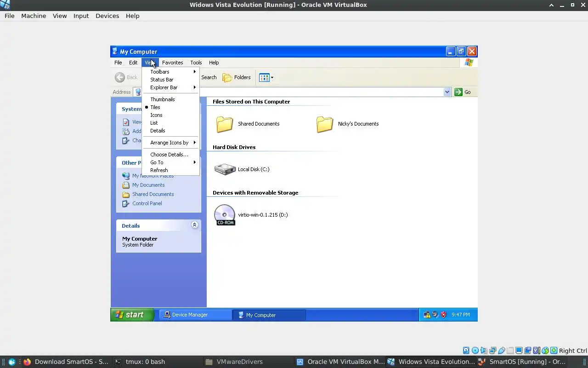Expand the Toolbars submenu
The width and height of the screenshot is (588, 368).
pyautogui.click(x=170, y=72)
